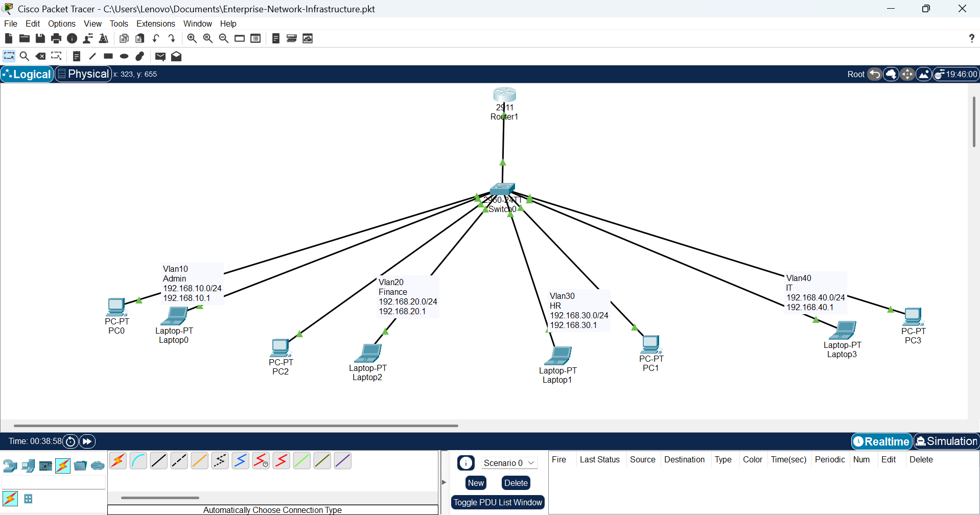Open the File menu
980x515 pixels.
11,24
